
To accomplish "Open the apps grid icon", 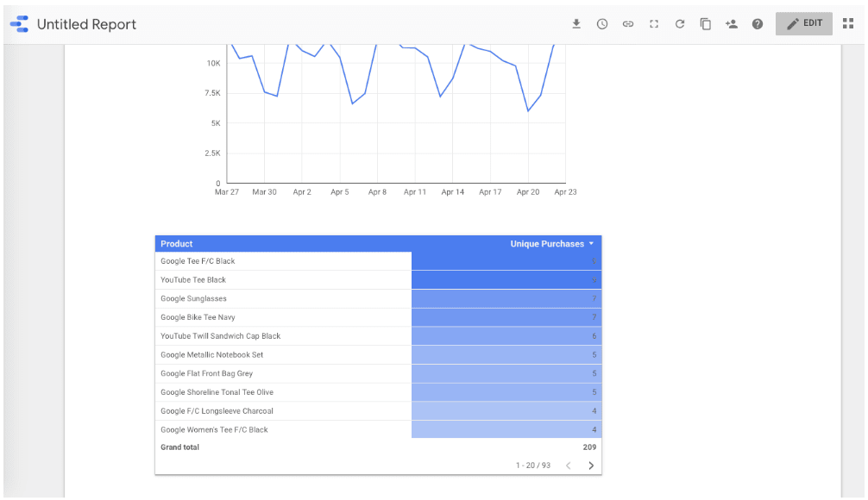I will (847, 23).
